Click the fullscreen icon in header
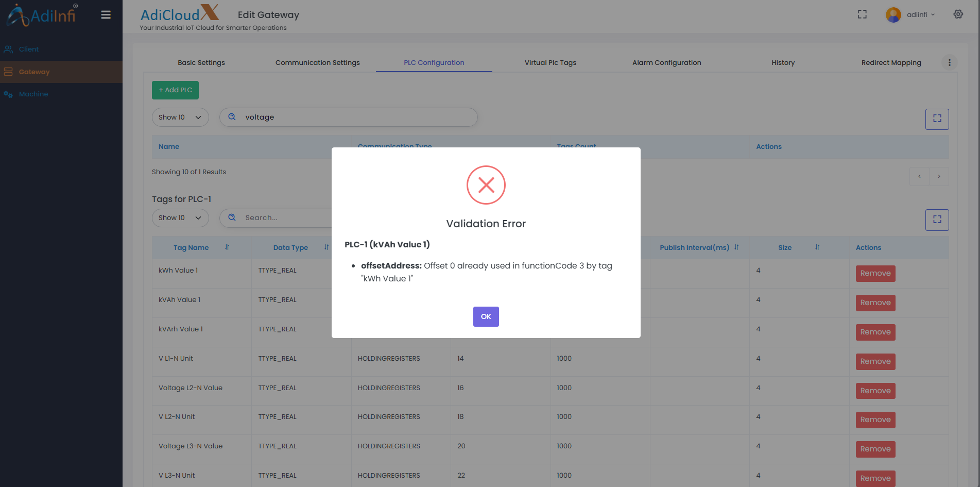 coord(862,14)
